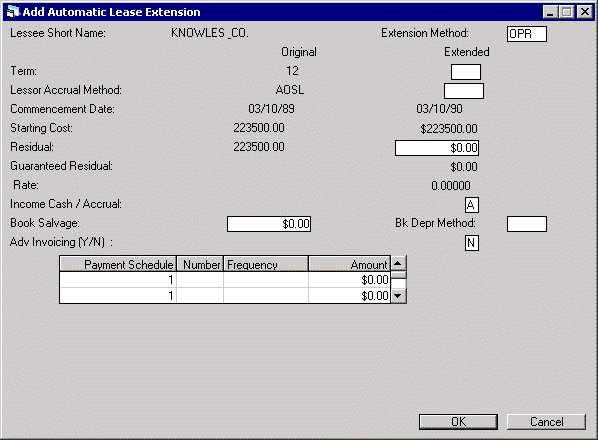The image size is (598, 440).
Task: Select the Number cell in first payment row
Action: [x=200, y=280]
